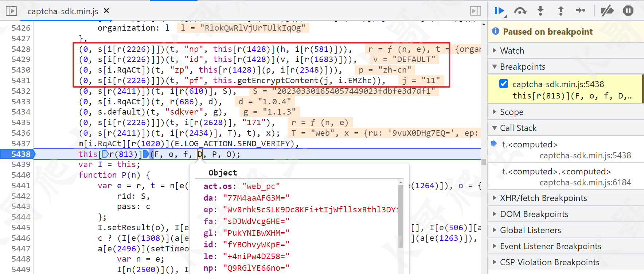Click the Object header in hover popup
644x274 pixels.
pyautogui.click(x=223, y=173)
